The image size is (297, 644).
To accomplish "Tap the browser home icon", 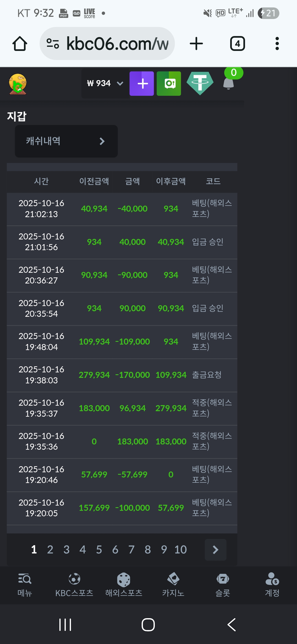I will click(x=20, y=44).
